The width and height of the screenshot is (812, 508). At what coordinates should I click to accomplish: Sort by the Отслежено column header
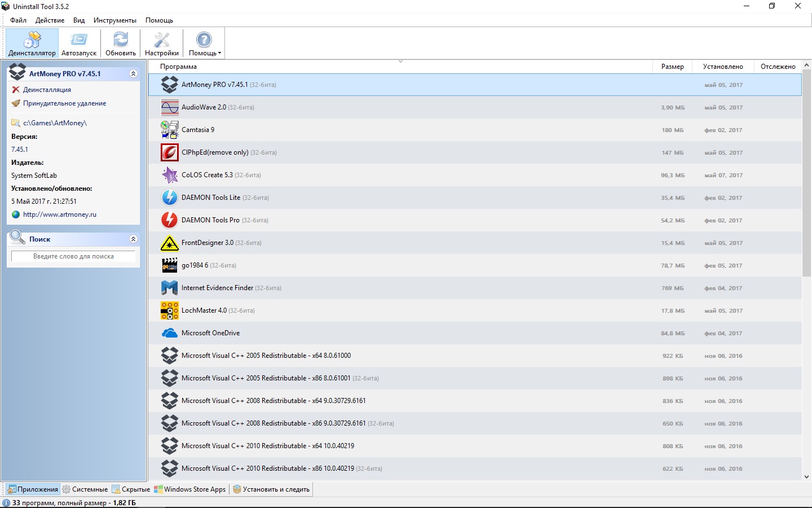[x=778, y=67]
